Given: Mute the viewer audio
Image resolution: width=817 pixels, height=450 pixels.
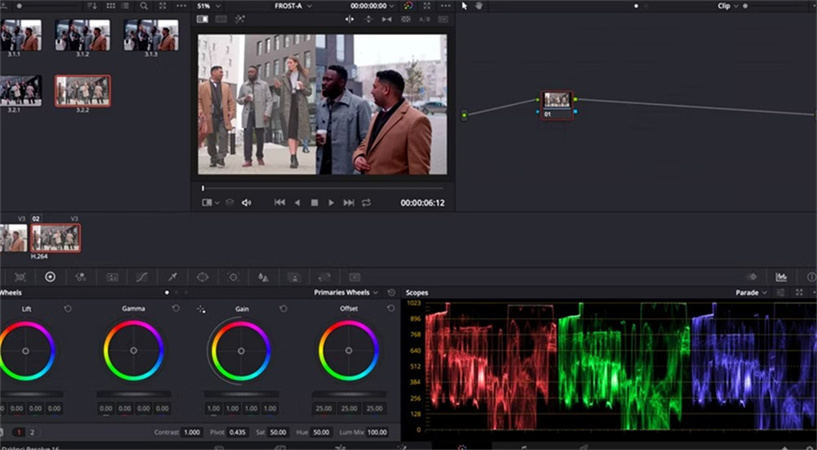Looking at the screenshot, I should (x=247, y=203).
